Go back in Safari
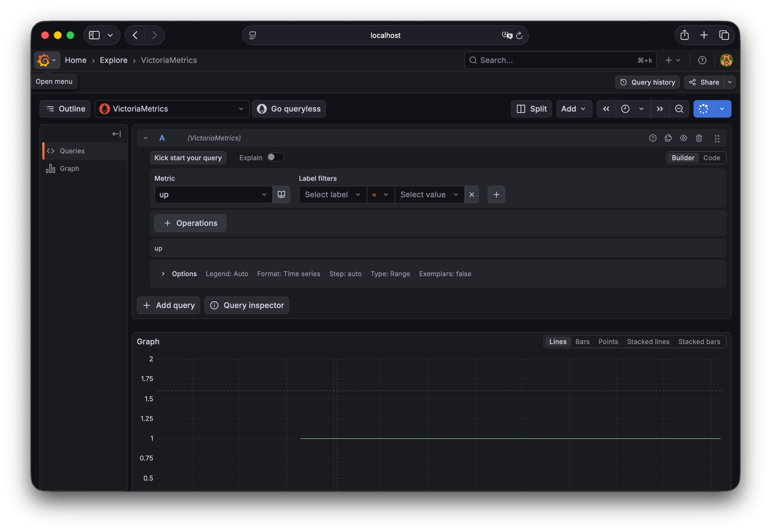 tap(135, 35)
